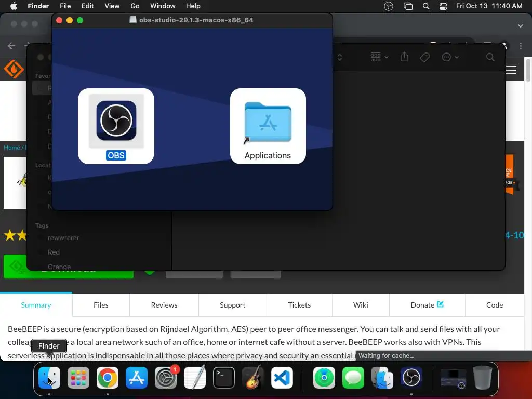532x399 pixels.
Task: Open the minimized window thumbnail in Dock
Action: pos(453,378)
